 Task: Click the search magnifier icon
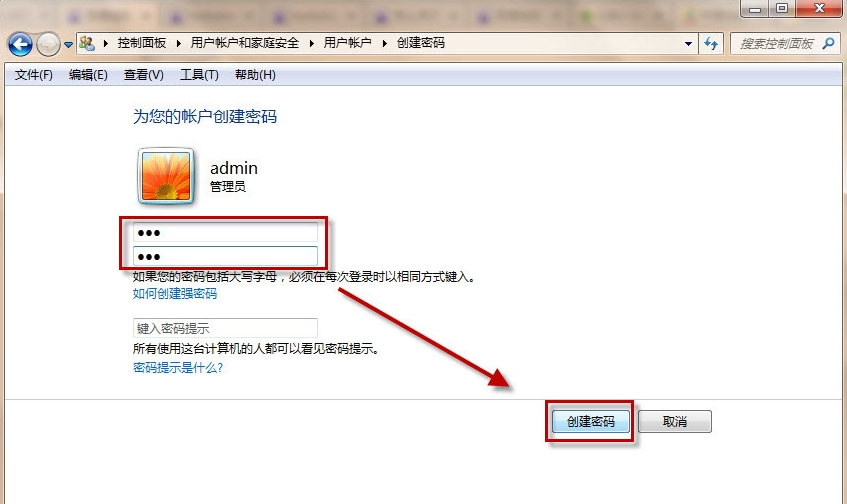coord(829,44)
